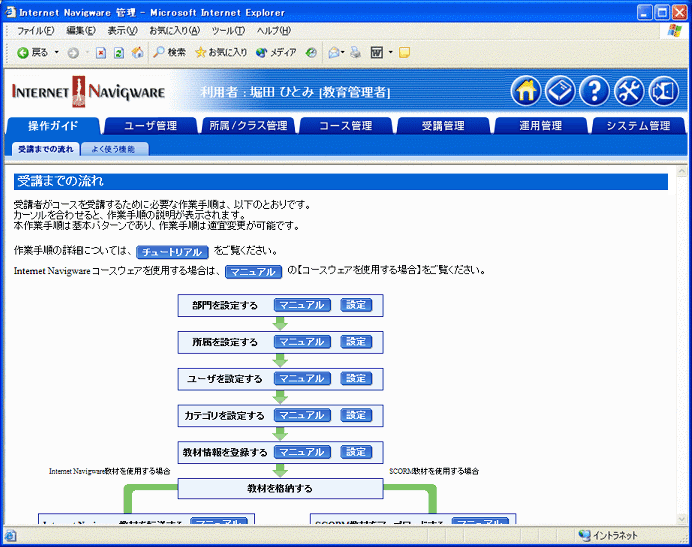Viewport: 692px width, 547px height.
Task: Click 設定 for カテゴリを設定する
Action: point(356,415)
